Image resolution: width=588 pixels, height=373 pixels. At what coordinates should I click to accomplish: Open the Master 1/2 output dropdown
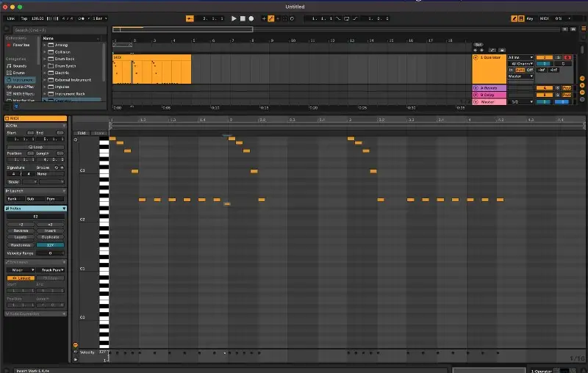[x=522, y=102]
